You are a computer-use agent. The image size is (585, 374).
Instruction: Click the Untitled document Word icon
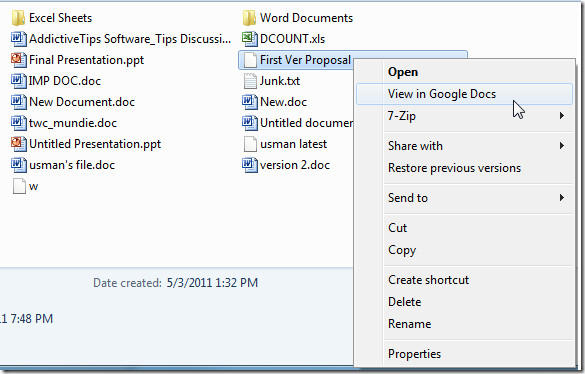pos(250,123)
